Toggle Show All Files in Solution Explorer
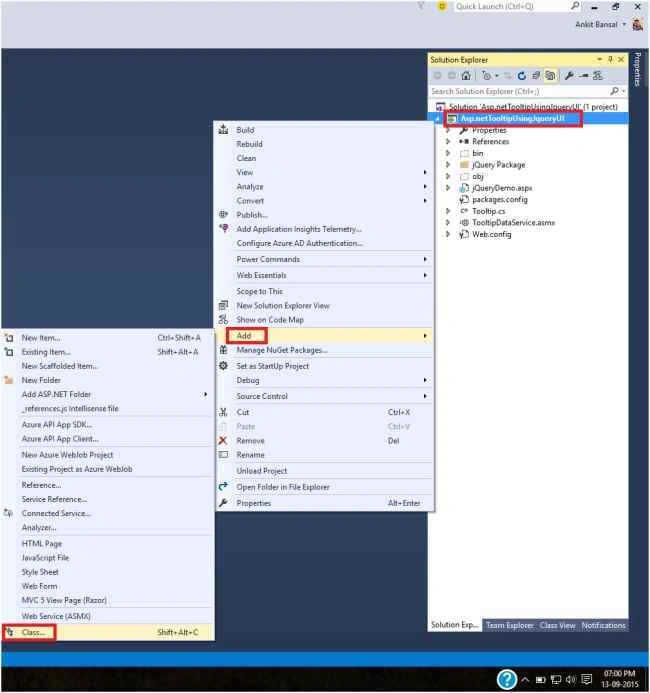The height and width of the screenshot is (693, 650). tap(550, 76)
